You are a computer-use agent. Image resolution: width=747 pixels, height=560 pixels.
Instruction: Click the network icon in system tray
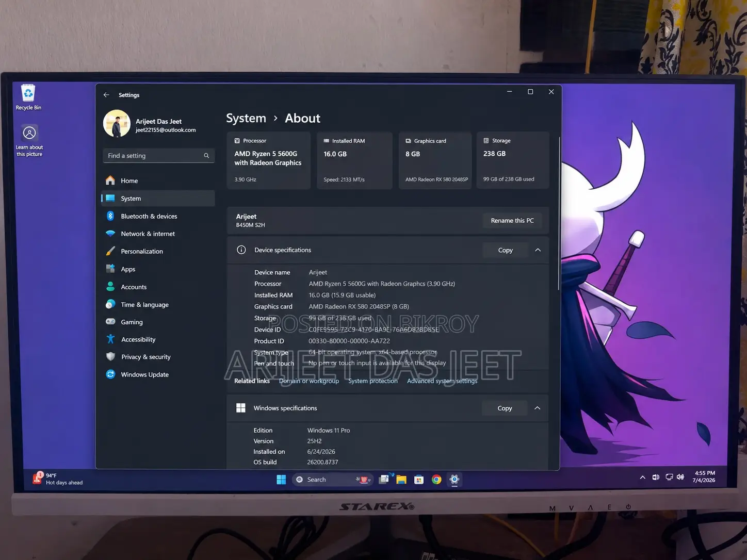tap(669, 477)
